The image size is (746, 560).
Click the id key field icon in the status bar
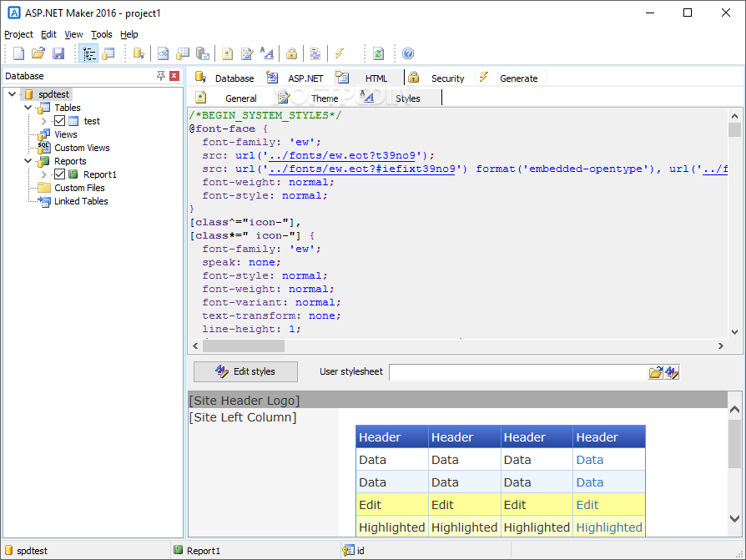pyautogui.click(x=348, y=550)
